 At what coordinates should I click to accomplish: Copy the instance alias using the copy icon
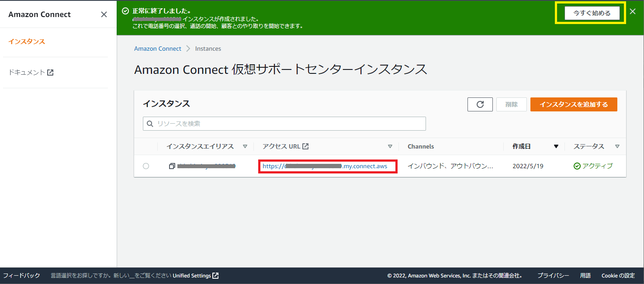pyautogui.click(x=172, y=166)
